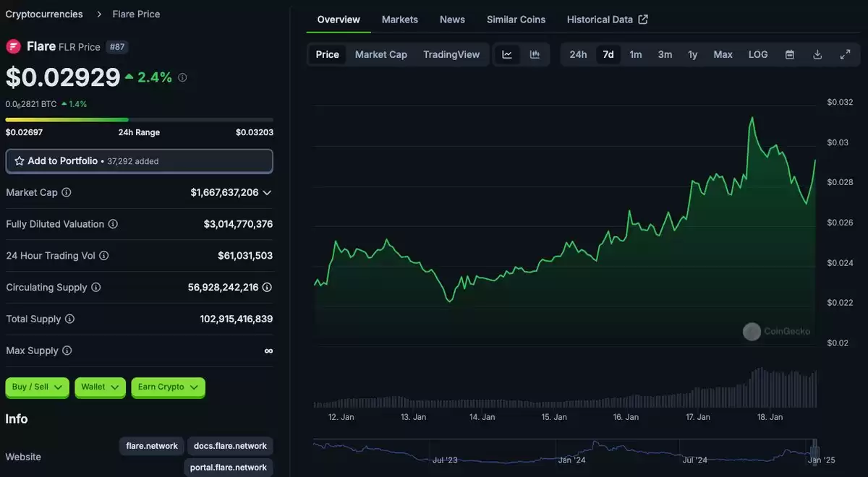Go to the Cryptocurrencies breadcrumb link
The height and width of the screenshot is (477, 868).
[x=44, y=14]
